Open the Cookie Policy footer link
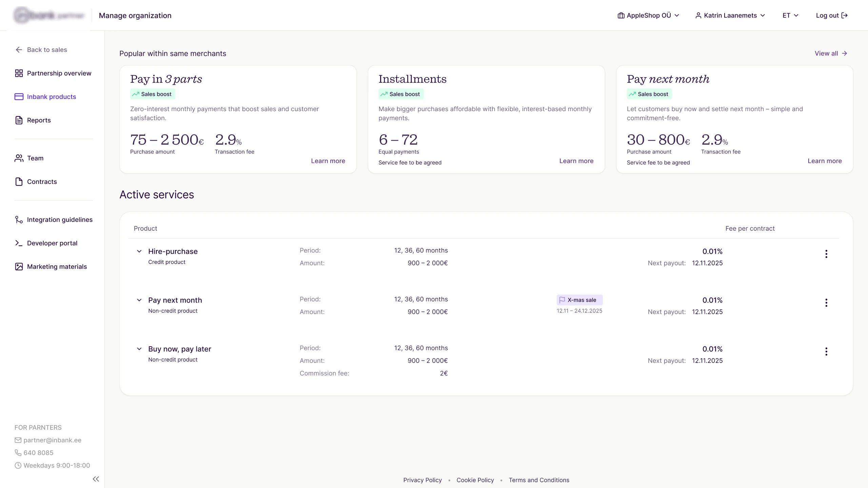 [x=475, y=480]
